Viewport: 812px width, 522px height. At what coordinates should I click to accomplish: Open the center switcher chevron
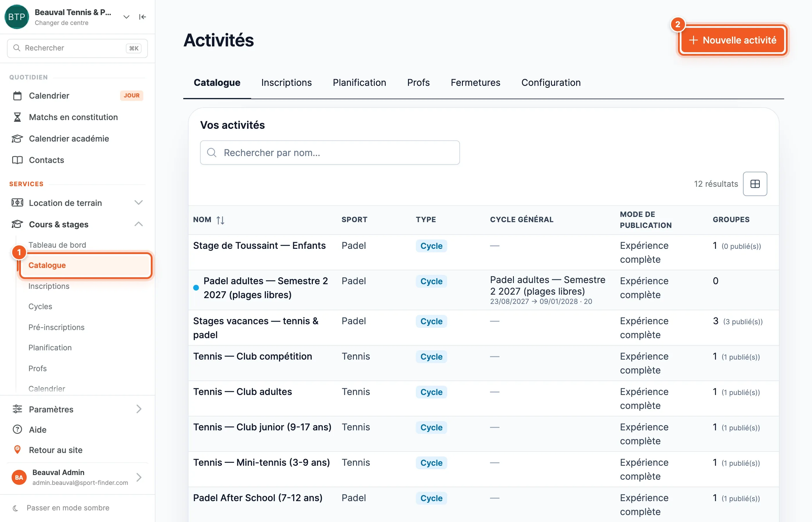126,17
